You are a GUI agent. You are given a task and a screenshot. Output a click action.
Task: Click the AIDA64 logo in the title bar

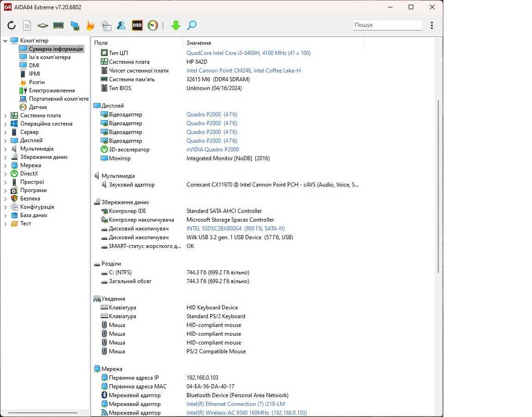click(x=7, y=7)
